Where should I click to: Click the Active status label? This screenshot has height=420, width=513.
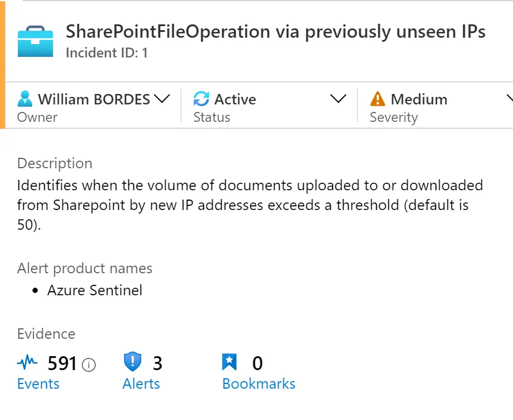[x=235, y=99]
